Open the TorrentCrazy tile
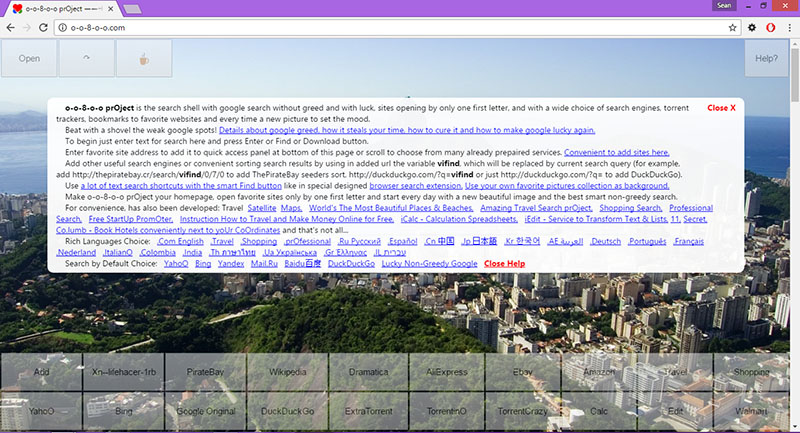Image resolution: width=800 pixels, height=433 pixels. pyautogui.click(x=522, y=411)
